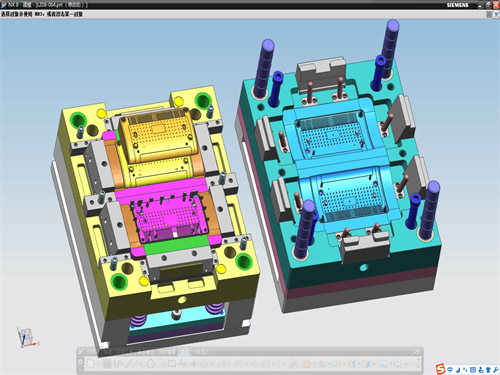Pick the Rectangle tool icon
Viewport: 500px width, 375px height.
172,363
